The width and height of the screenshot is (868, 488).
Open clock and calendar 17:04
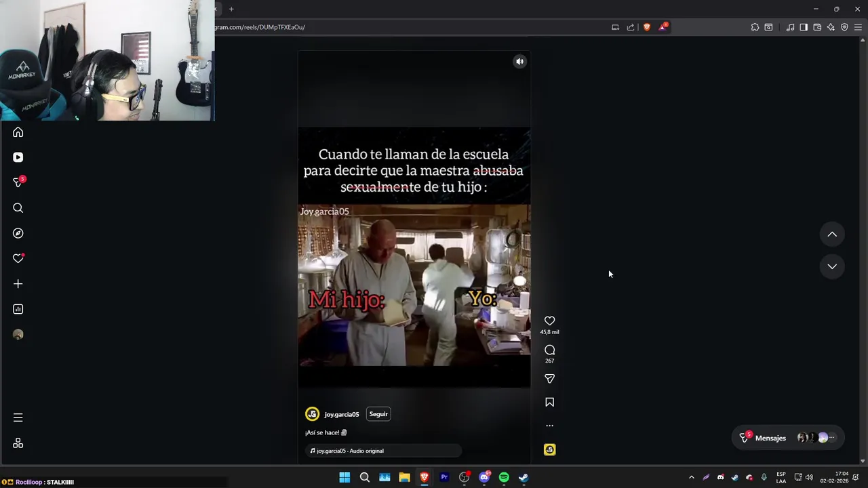click(834, 477)
